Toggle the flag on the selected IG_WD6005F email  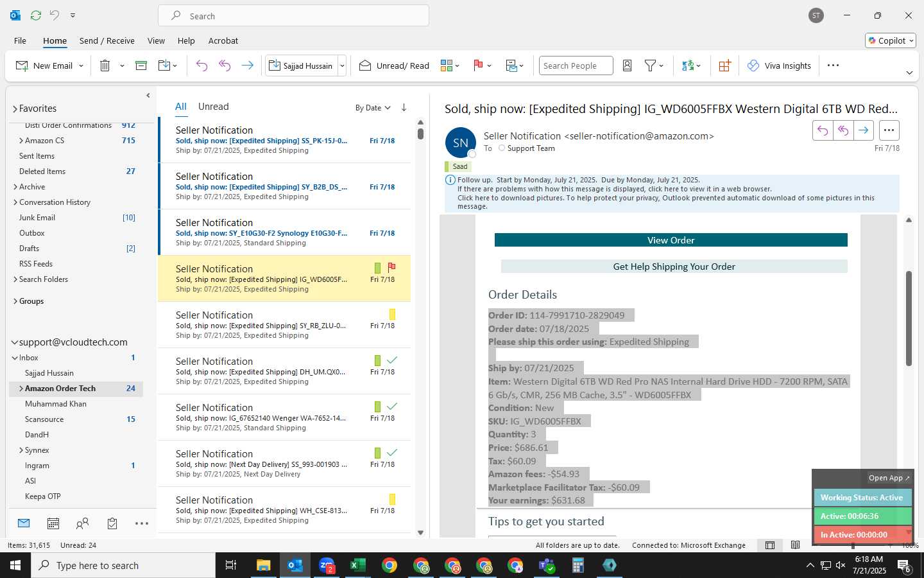tap(391, 267)
